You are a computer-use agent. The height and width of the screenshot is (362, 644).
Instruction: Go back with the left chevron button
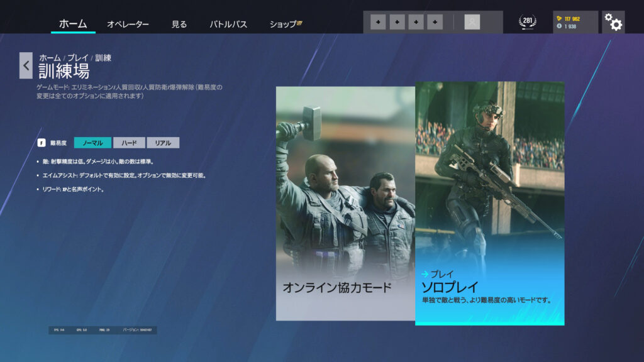tap(26, 65)
